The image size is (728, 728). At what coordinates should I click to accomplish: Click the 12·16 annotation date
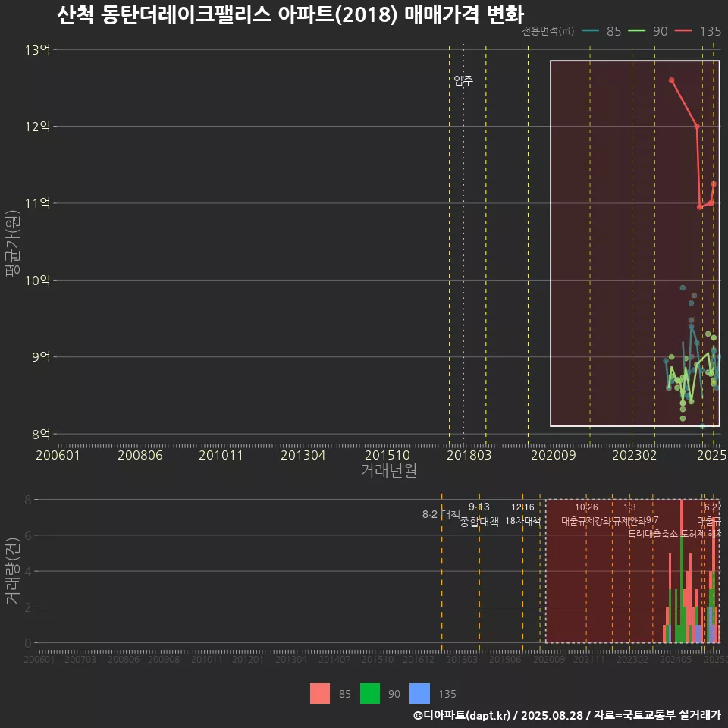tap(522, 507)
